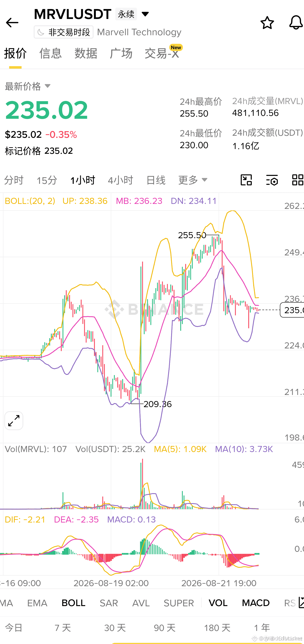The image size is (304, 644).
Task: Switch to the 广场 tab
Action: (121, 54)
